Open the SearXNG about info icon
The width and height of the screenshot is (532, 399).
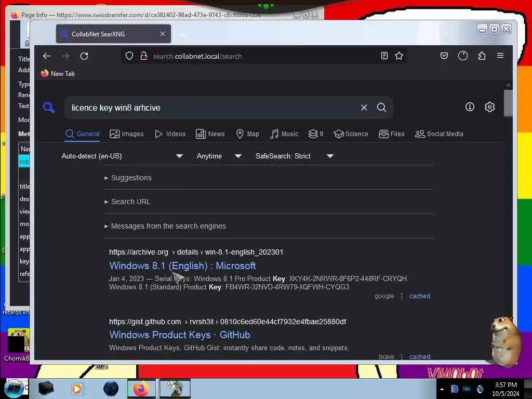click(x=470, y=107)
